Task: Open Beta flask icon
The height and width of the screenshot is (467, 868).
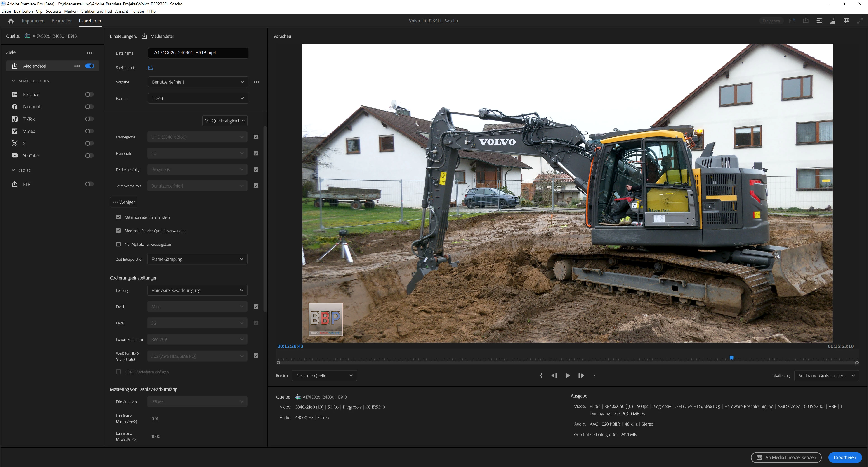Action: click(x=833, y=21)
